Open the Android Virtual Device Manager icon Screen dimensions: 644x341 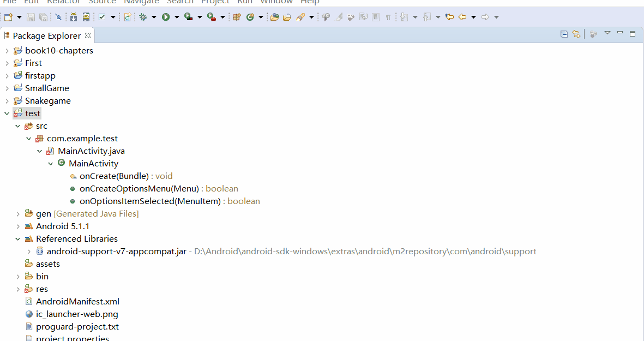coord(86,17)
